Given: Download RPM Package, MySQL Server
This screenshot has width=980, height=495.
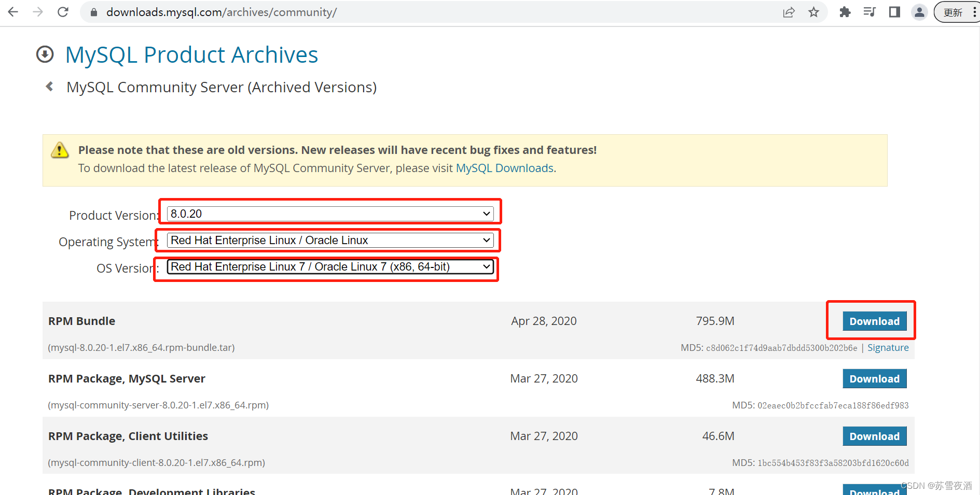Looking at the screenshot, I should (x=875, y=379).
